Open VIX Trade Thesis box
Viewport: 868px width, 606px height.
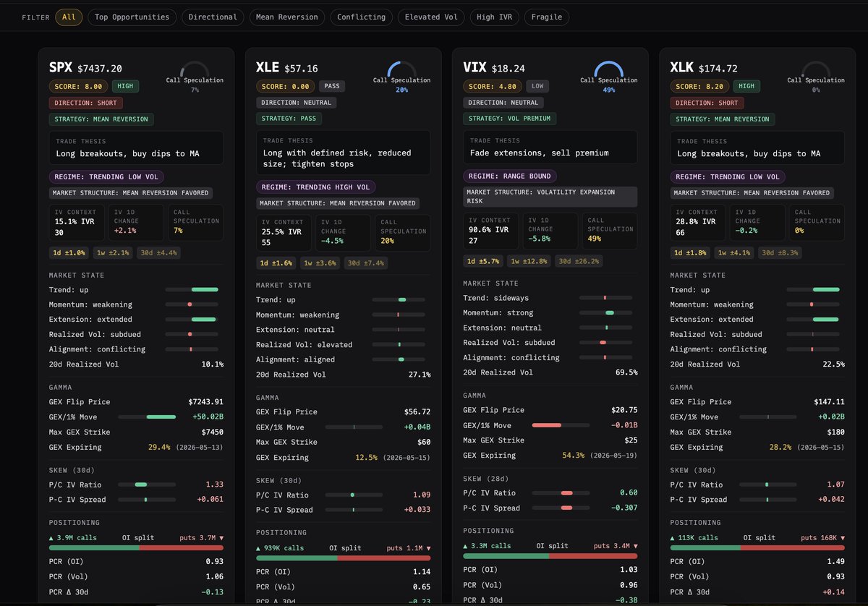[x=550, y=148]
